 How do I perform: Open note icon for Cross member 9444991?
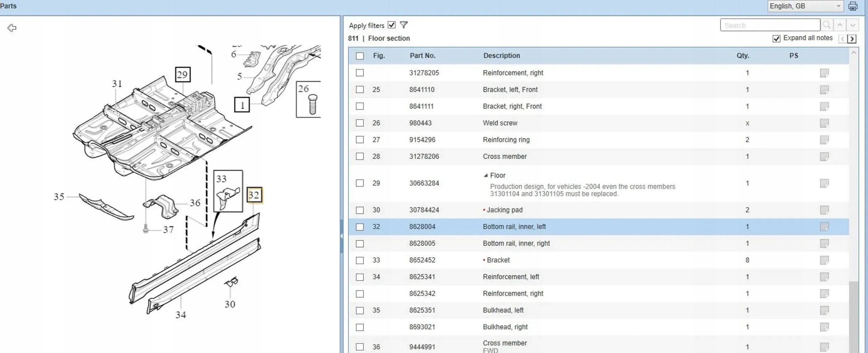pyautogui.click(x=824, y=347)
